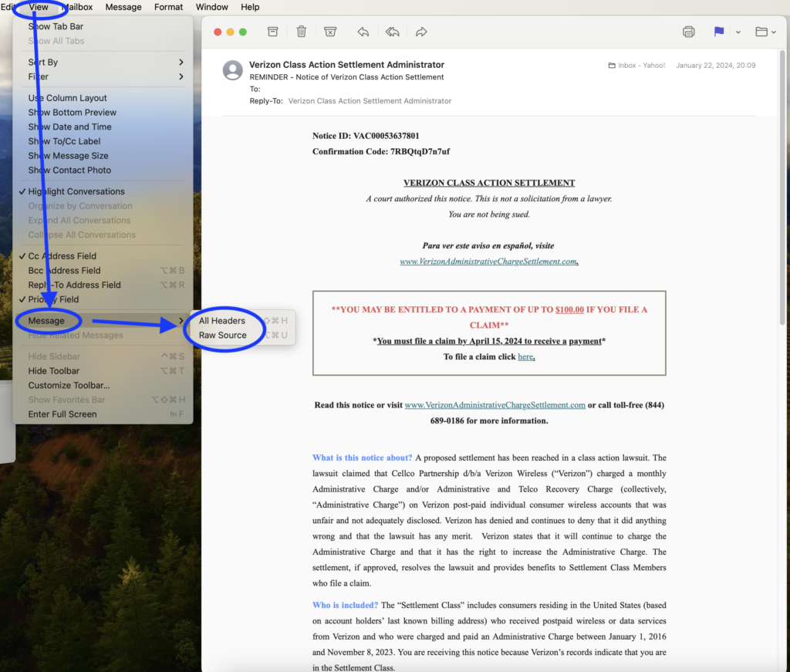Expand the Message submenu in View menu
790x672 pixels.
(x=103, y=321)
